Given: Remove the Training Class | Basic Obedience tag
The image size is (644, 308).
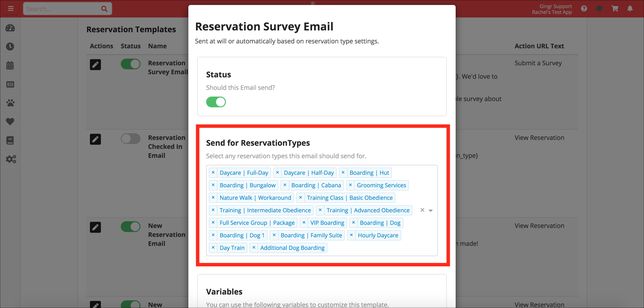Looking at the screenshot, I should coord(301,198).
